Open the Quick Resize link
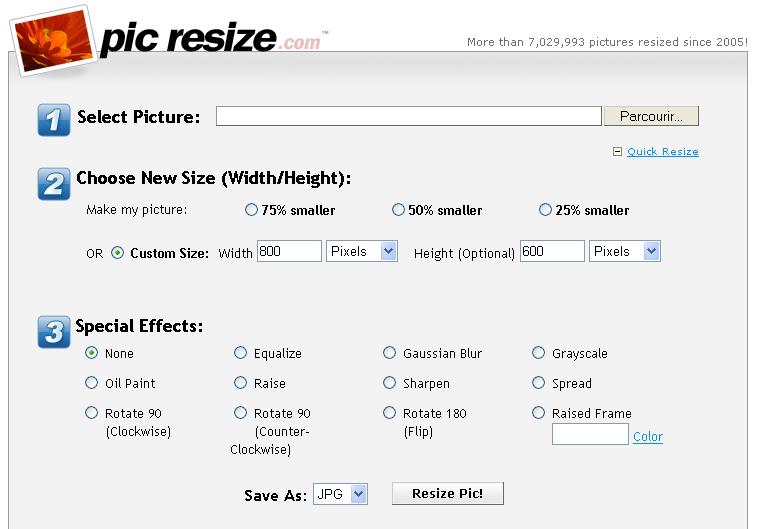Image resolution: width=757 pixels, height=529 pixels. tap(662, 152)
